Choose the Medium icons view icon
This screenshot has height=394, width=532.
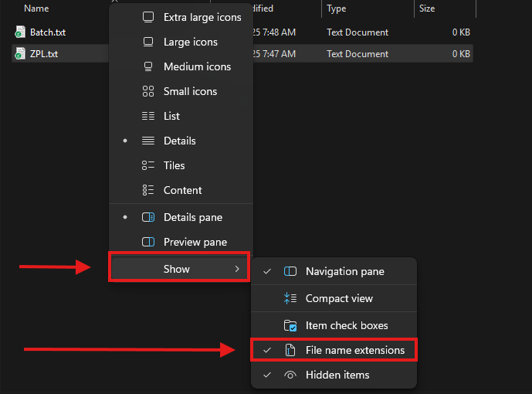(148, 66)
